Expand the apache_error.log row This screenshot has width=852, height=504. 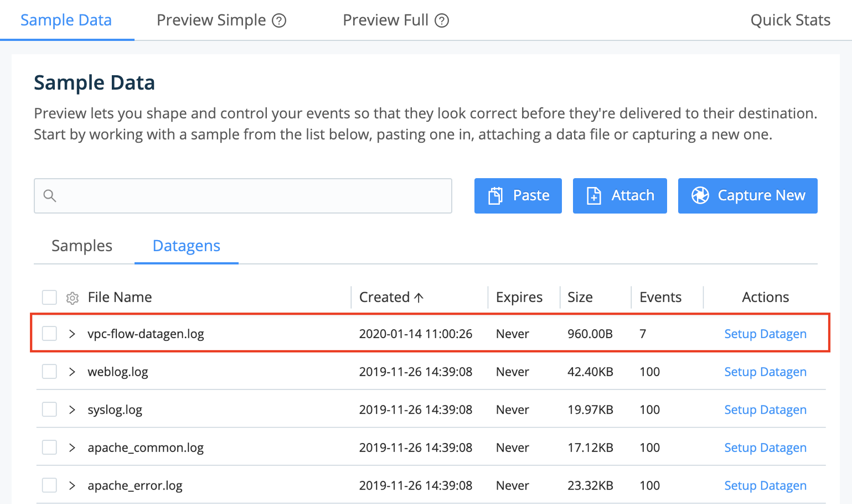(x=72, y=485)
